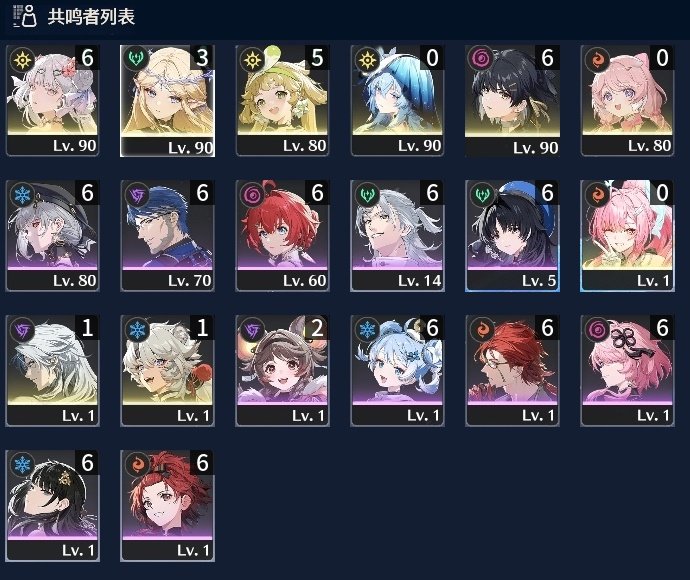Open the light-blue bun-haired Lv. 1 character
Viewport: 690px width, 580px height.
(x=397, y=371)
